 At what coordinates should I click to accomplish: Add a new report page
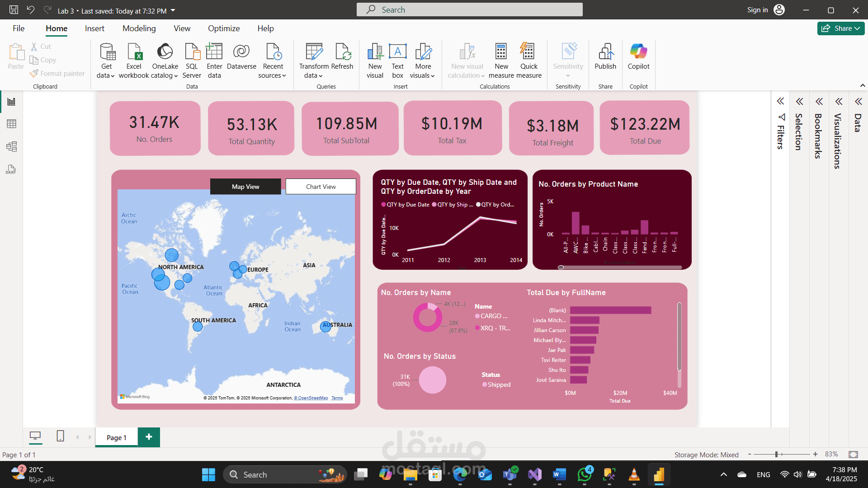click(x=149, y=437)
